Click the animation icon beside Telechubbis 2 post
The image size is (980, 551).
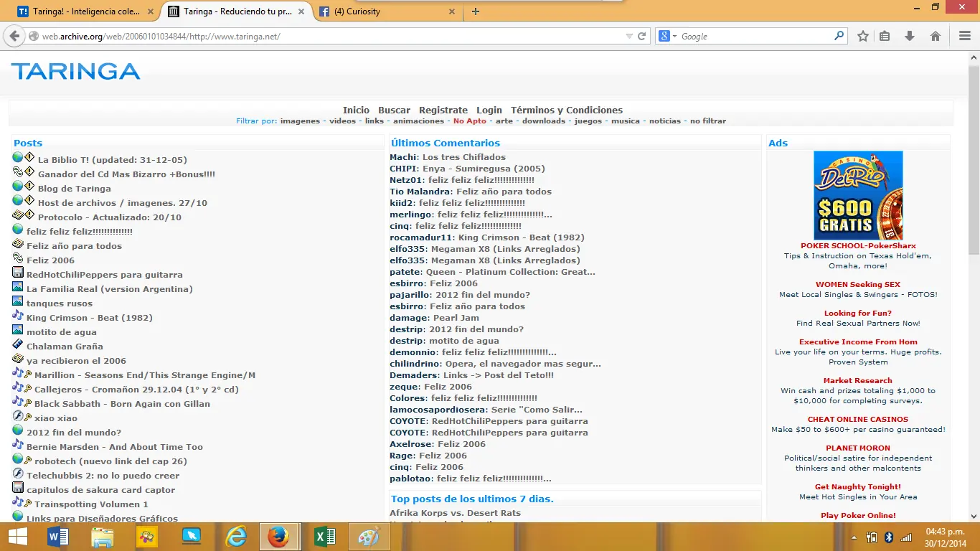[18, 473]
